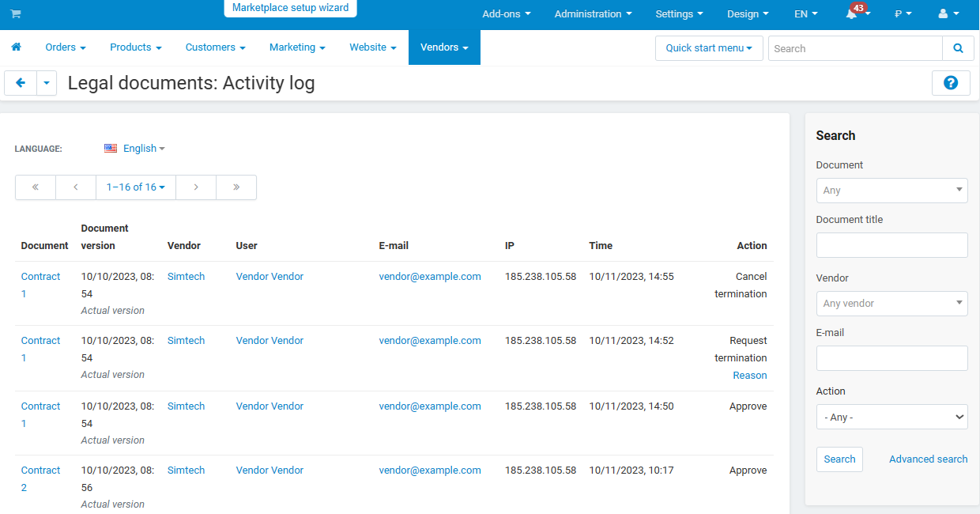Click IP 185.238.105.58 in 14:52 row
980x514 pixels.
pos(541,341)
